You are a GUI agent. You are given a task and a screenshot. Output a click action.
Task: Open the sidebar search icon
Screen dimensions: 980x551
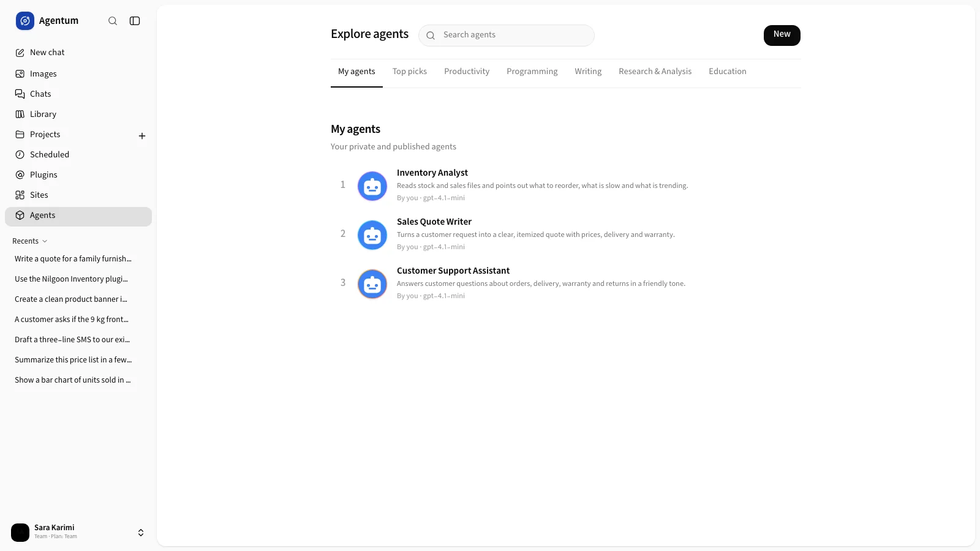point(113,21)
